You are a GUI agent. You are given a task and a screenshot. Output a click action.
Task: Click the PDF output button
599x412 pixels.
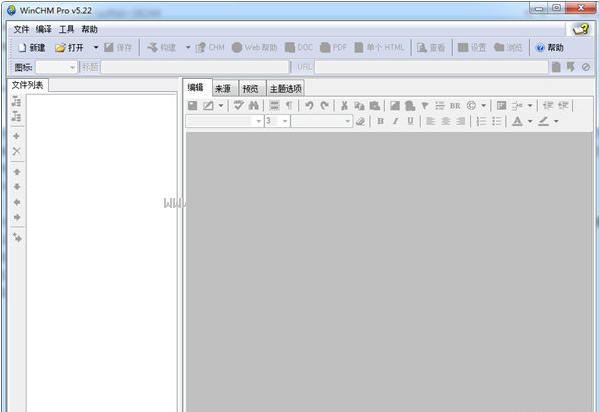[333, 47]
